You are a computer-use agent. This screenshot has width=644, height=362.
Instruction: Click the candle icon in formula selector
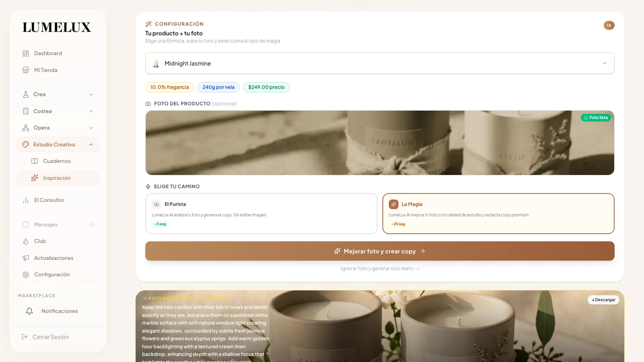[156, 64]
